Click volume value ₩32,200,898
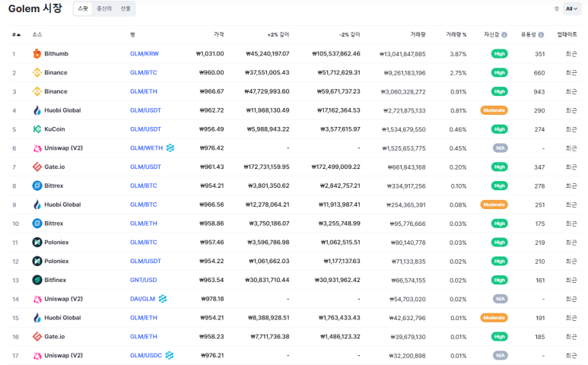 407,356
